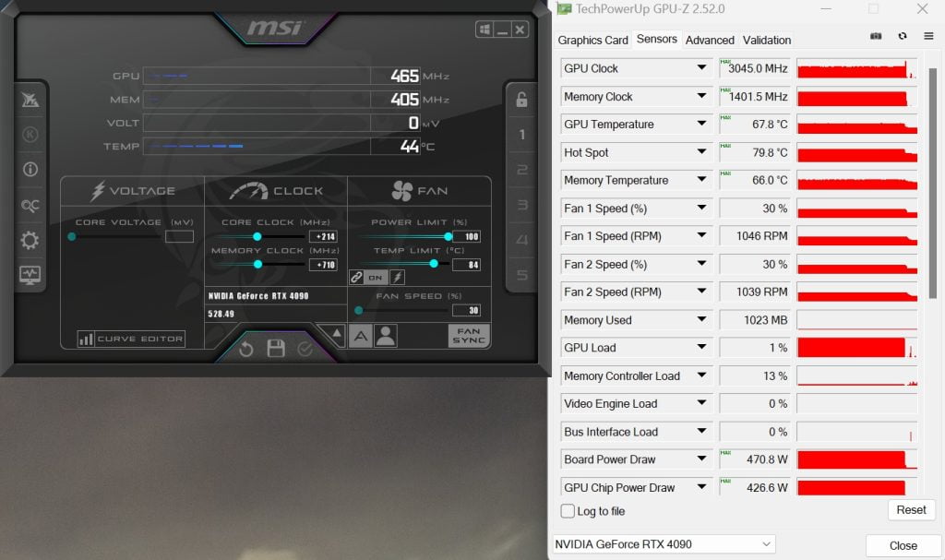Open Board Power Draw sensor dropdown
Image resolution: width=945 pixels, height=560 pixels.
[701, 459]
